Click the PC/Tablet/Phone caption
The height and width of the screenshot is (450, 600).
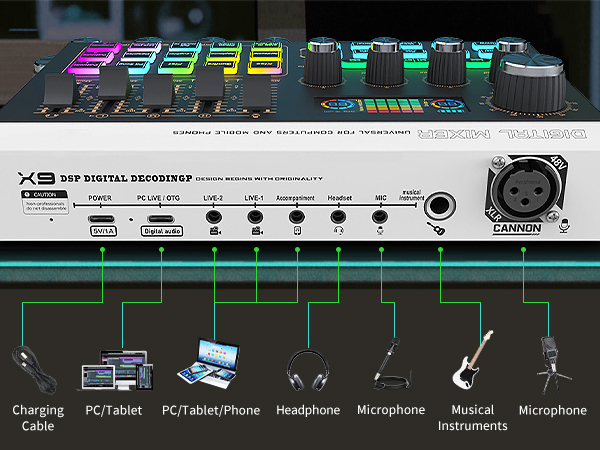(211, 411)
